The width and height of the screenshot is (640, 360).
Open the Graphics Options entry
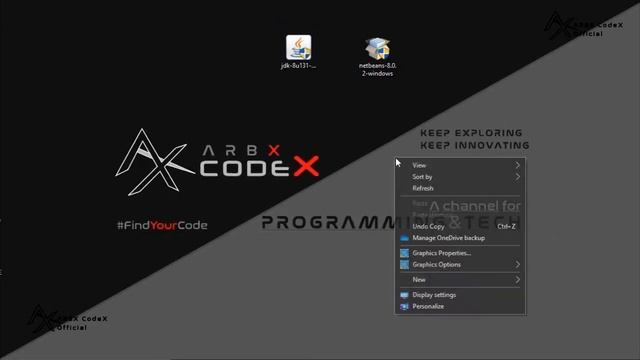(x=460, y=264)
